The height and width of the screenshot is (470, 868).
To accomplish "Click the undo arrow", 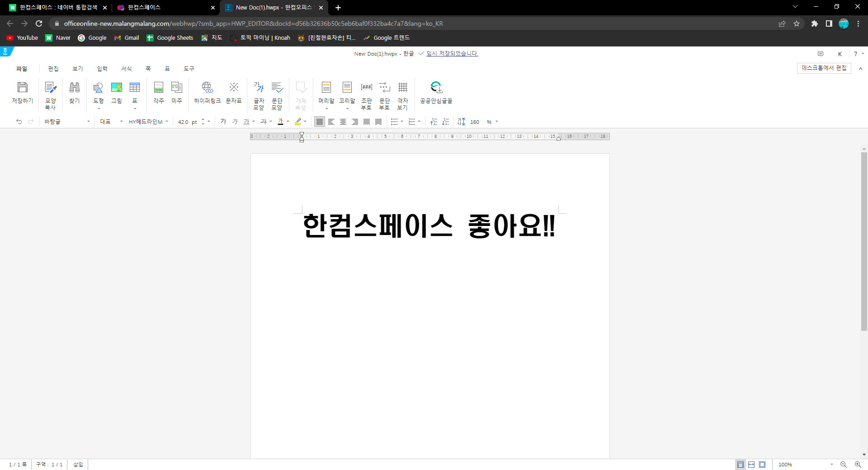I will click(x=19, y=122).
